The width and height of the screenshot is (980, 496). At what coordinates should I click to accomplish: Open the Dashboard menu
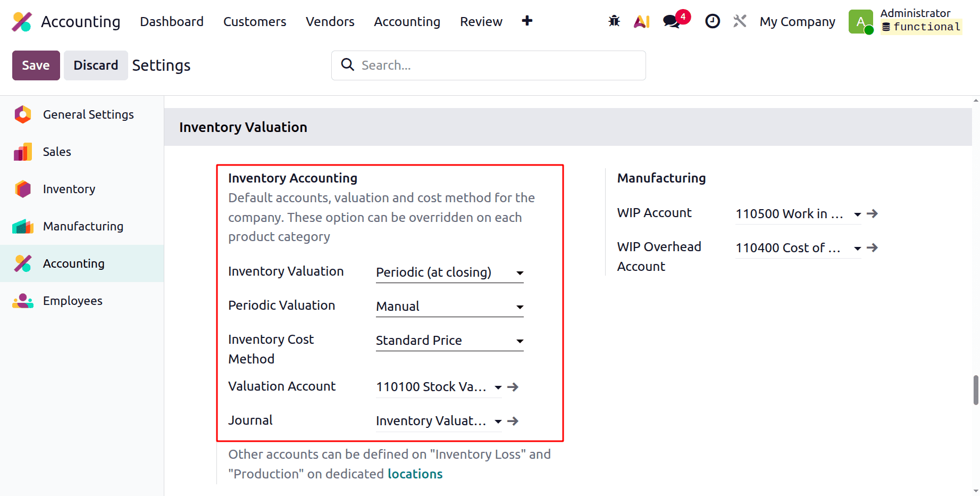pos(172,21)
